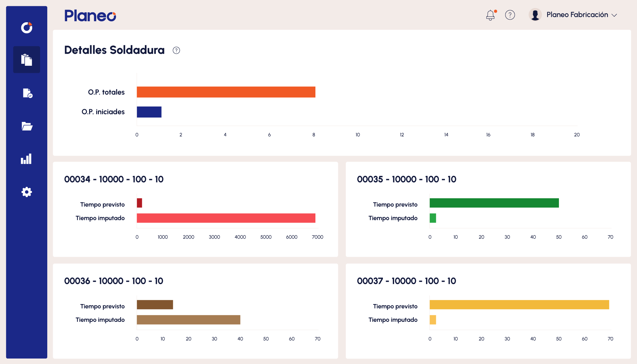Click help icon next to Detalles Soldadura
Viewport: 637px width, 364px height.
coord(176,50)
